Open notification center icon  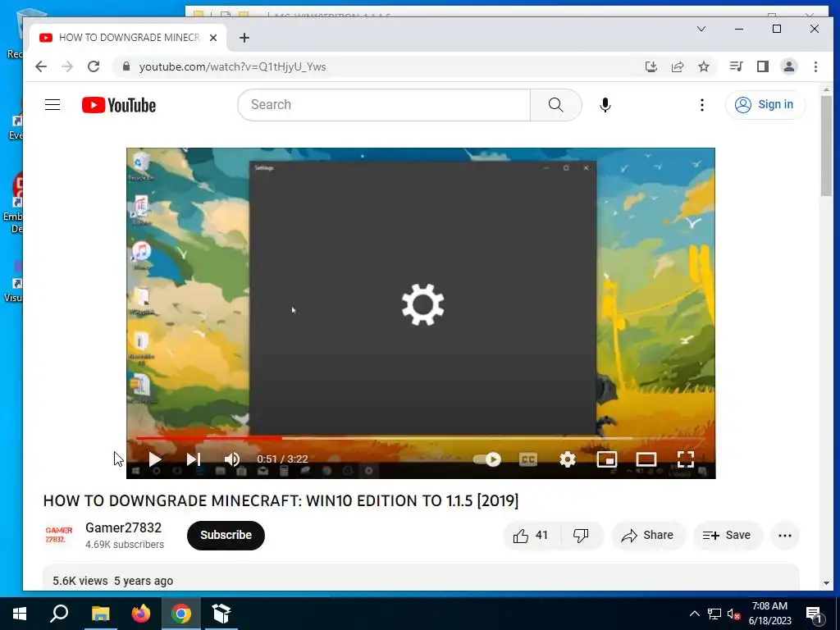pyautogui.click(x=814, y=614)
